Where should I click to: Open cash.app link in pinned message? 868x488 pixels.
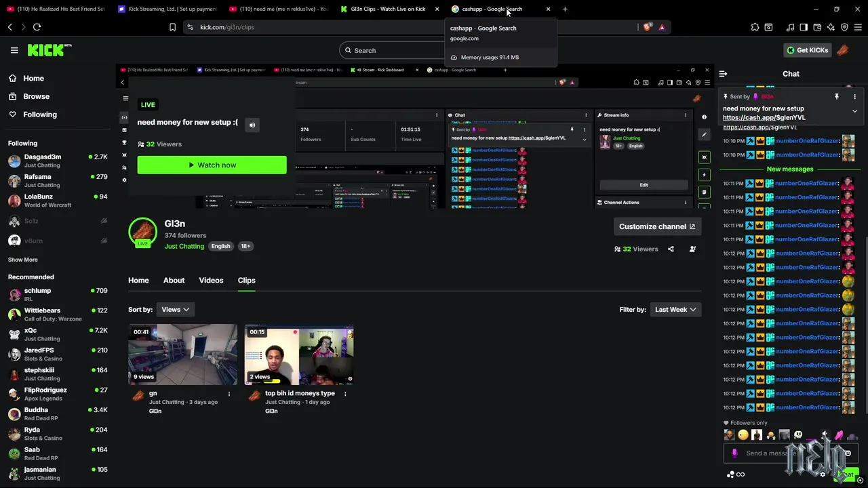click(764, 117)
